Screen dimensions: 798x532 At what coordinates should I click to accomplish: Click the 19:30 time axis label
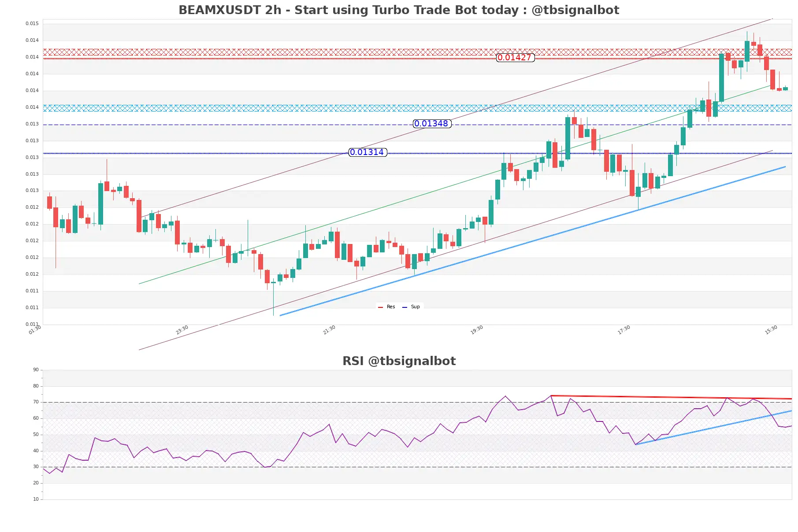[477, 330]
